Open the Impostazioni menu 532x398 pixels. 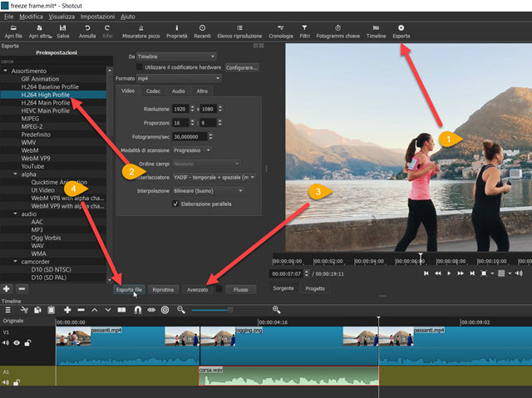tap(97, 17)
